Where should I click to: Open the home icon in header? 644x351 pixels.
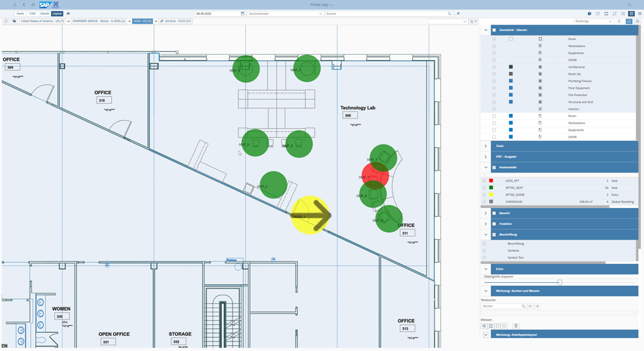point(33,5)
